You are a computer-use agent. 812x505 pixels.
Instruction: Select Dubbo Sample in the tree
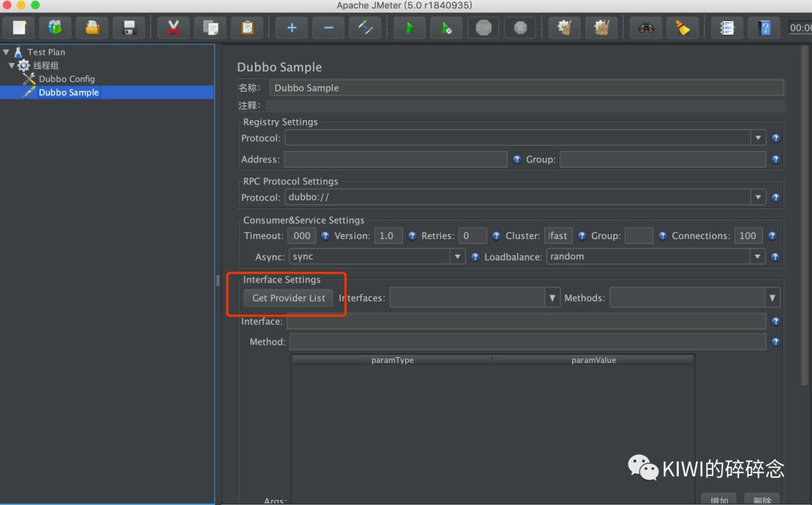click(x=68, y=92)
